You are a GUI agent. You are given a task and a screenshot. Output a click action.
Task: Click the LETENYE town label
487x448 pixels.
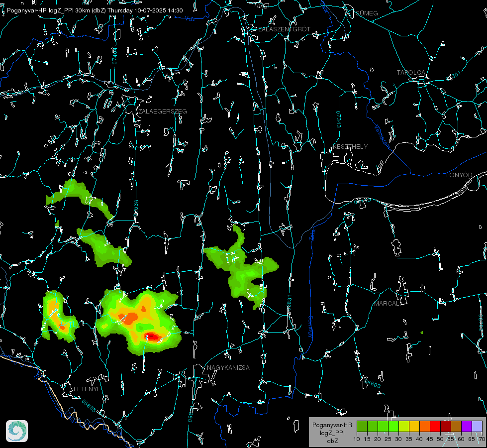87,389
